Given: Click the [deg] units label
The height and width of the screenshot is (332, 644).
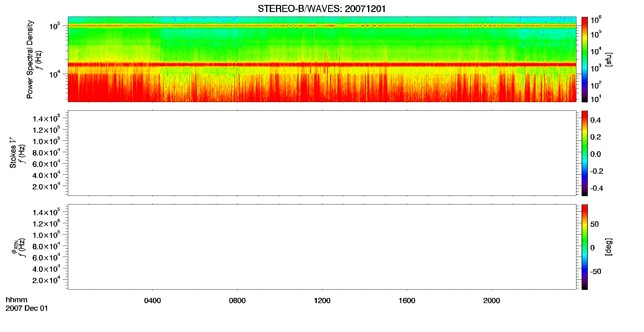Looking at the screenshot, I should tap(608, 247).
